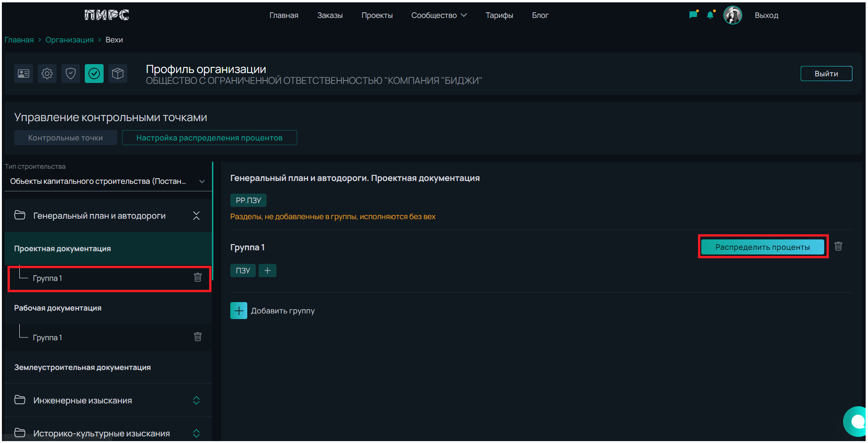Select the green checkmark milestones icon
The height and width of the screenshot is (443, 868).
[x=94, y=74]
